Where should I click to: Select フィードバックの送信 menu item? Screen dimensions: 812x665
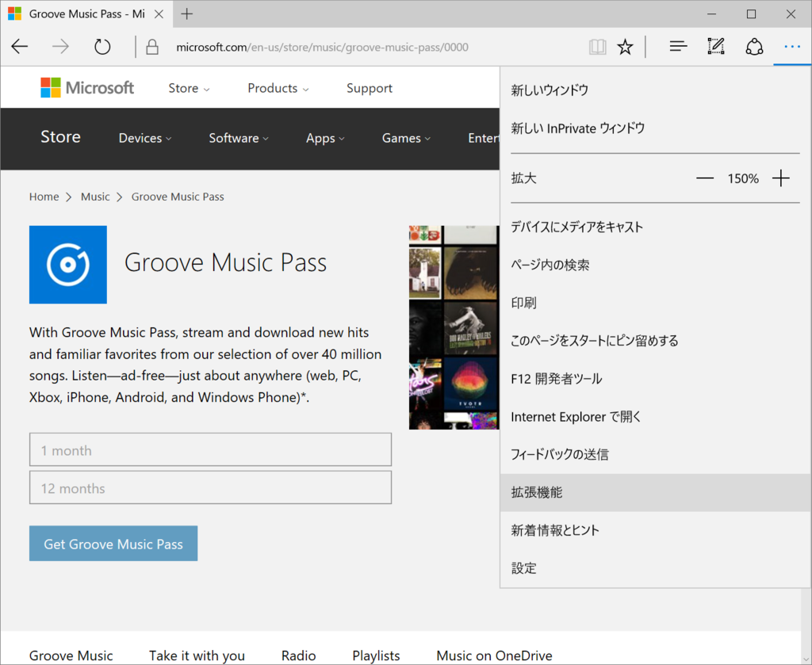click(x=656, y=454)
